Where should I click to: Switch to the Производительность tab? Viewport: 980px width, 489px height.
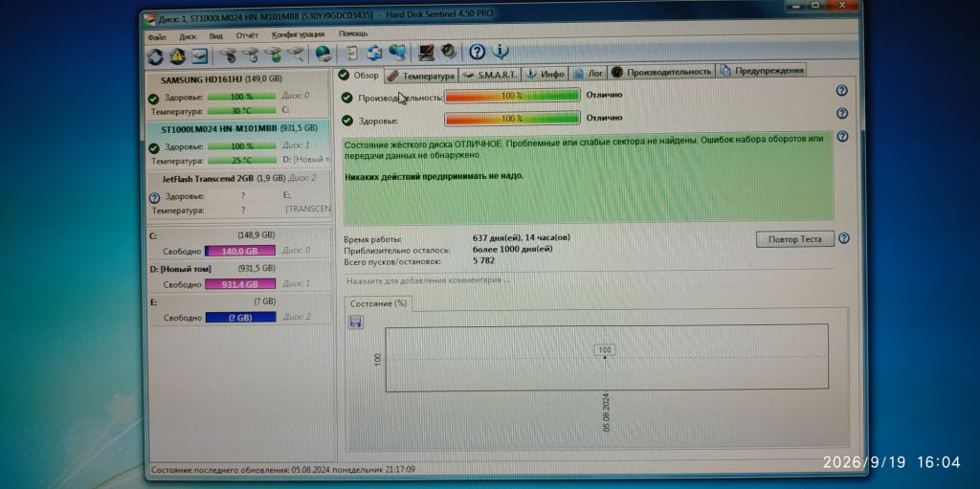tap(661, 71)
